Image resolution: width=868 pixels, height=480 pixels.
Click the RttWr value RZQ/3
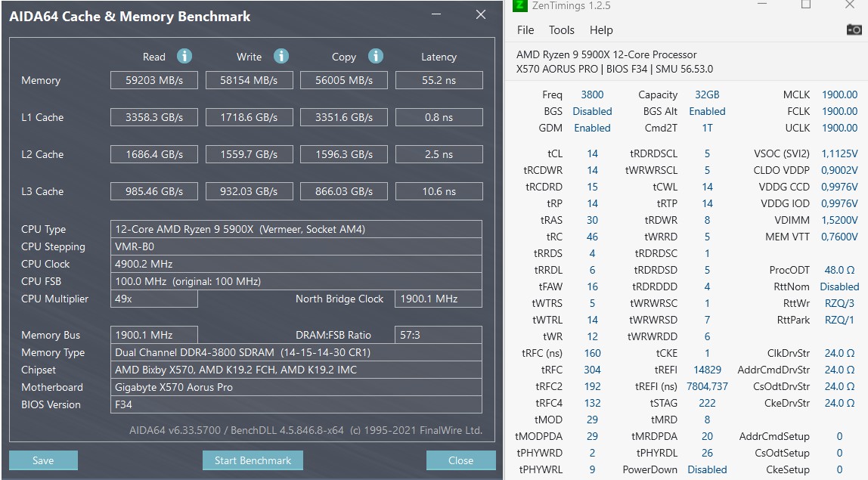click(839, 303)
